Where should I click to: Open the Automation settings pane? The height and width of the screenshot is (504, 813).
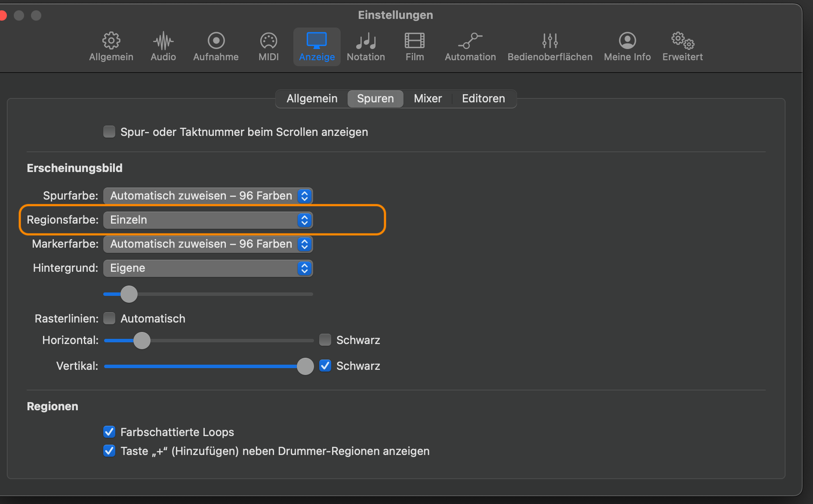click(470, 46)
